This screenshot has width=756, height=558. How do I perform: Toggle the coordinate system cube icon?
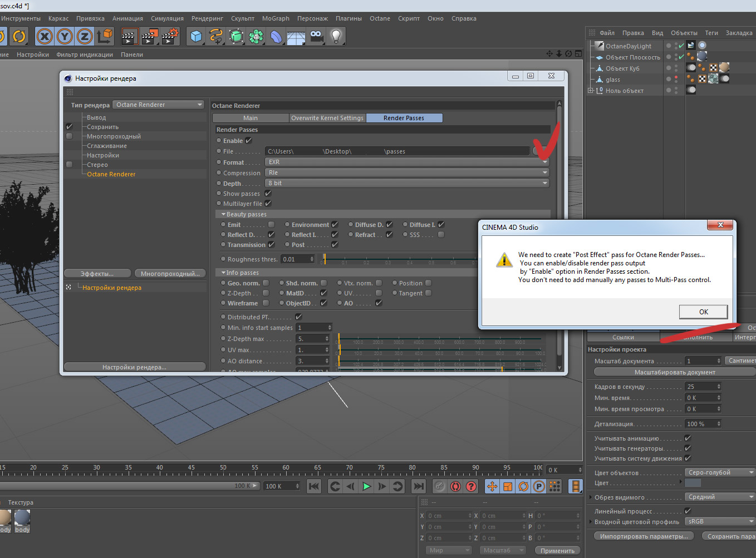105,37
